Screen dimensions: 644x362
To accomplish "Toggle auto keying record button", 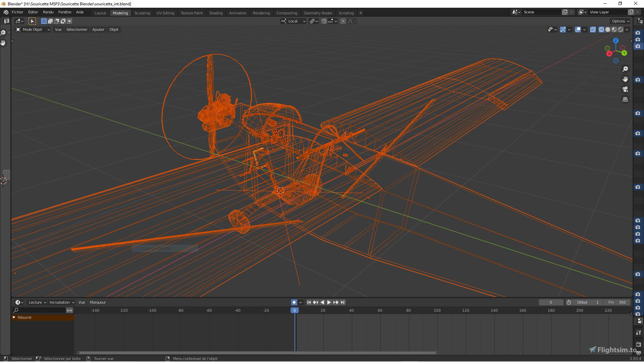I will (x=294, y=302).
